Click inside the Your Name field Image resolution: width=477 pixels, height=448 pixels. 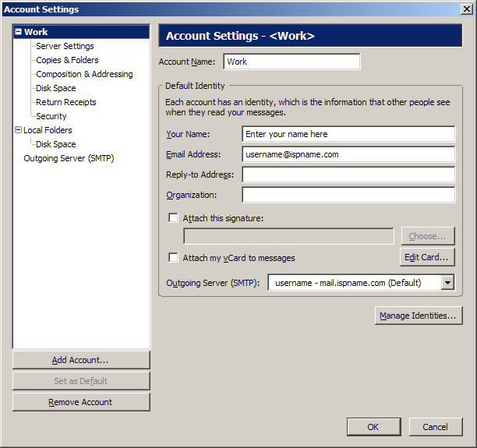(x=348, y=134)
